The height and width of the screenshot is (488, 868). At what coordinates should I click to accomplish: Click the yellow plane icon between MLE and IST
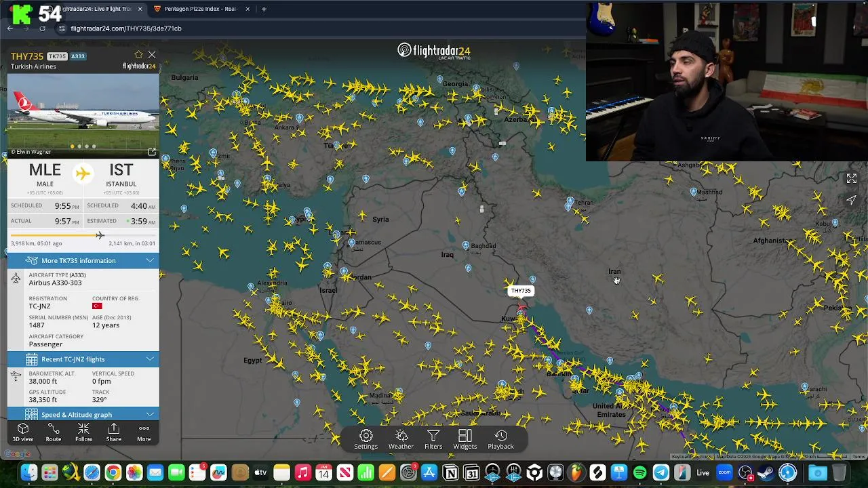click(x=83, y=174)
